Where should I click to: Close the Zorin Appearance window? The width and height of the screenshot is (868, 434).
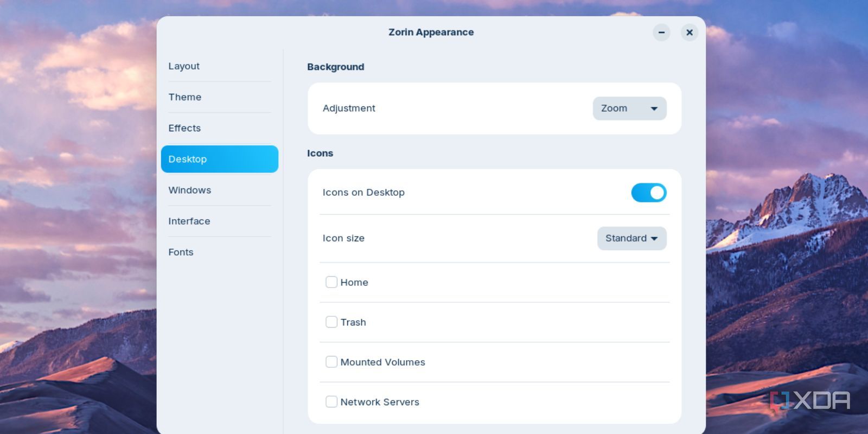tap(690, 33)
